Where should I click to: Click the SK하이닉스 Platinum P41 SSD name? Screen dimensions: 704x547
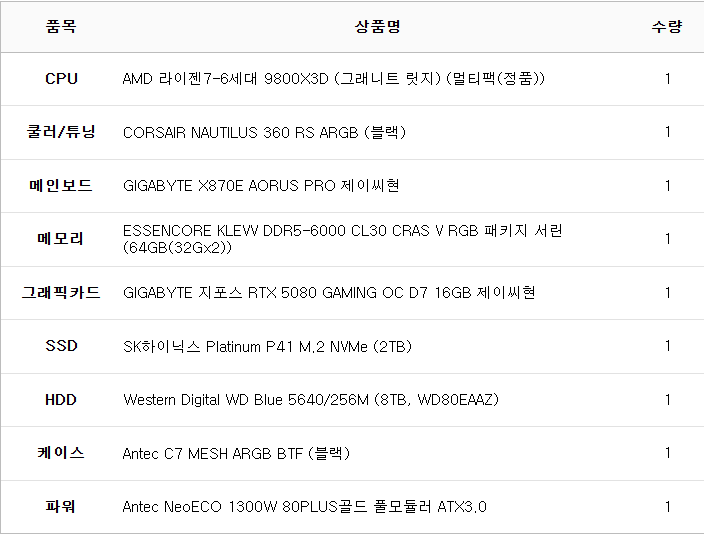pyautogui.click(x=267, y=347)
